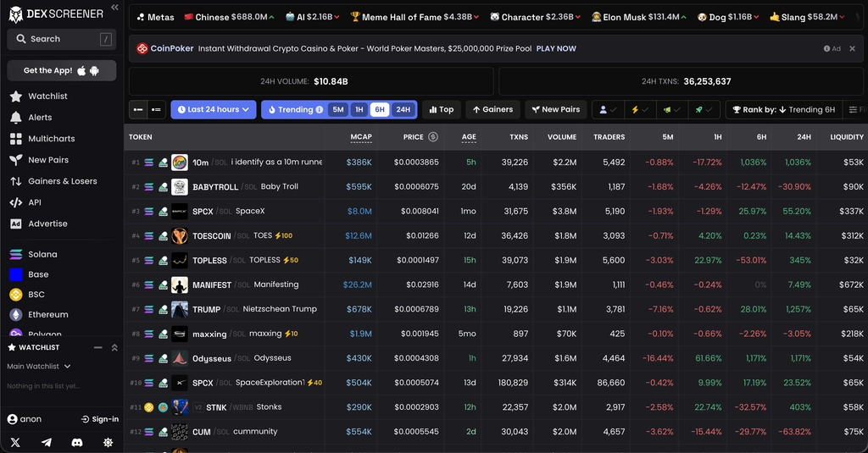Click the Get the App button
Screen dimensions: 868x453
click(x=61, y=70)
